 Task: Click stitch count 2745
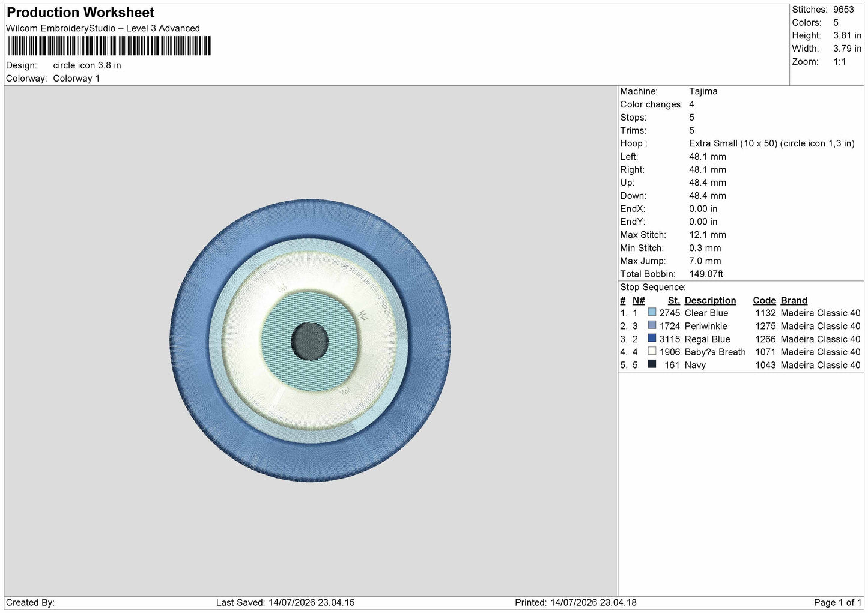click(x=670, y=313)
